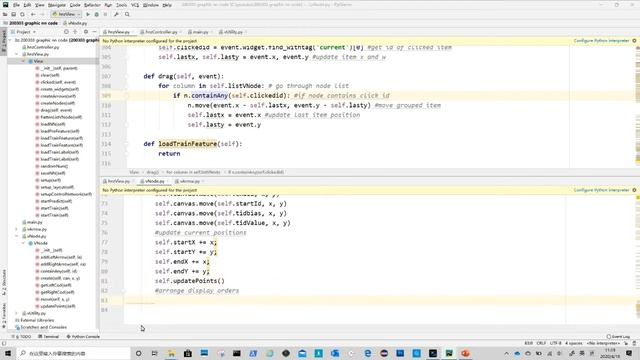Click the vNode.py breadcrumb in navigation bar
The image size is (640, 360).
(x=75, y=23)
